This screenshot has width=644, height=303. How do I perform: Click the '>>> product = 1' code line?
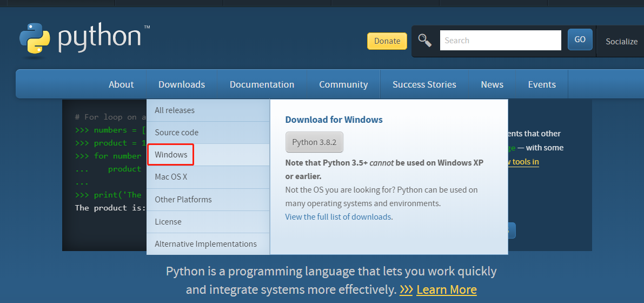(110, 143)
